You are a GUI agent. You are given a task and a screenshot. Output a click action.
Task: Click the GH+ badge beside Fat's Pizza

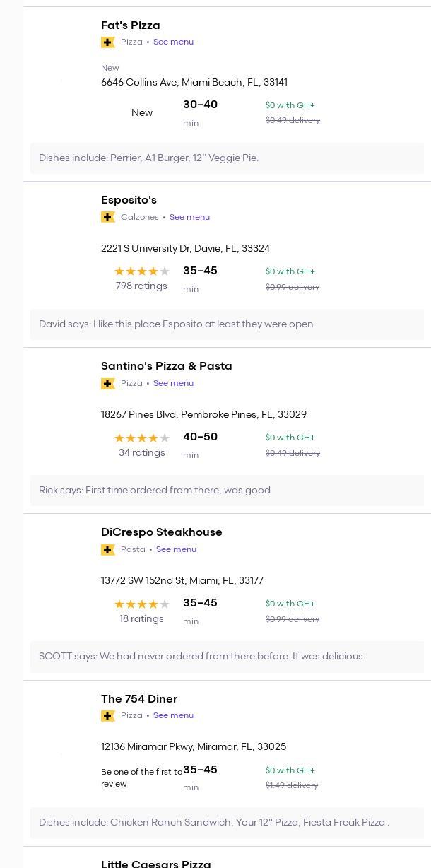point(108,42)
